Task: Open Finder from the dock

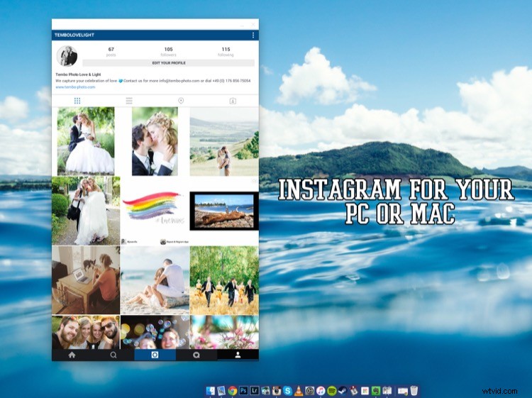Action: [211, 391]
